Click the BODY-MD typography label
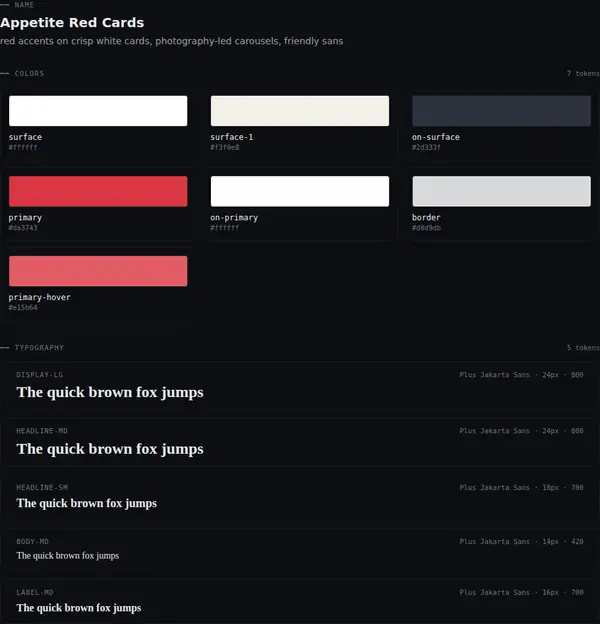Image resolution: width=600 pixels, height=624 pixels. 32,541
